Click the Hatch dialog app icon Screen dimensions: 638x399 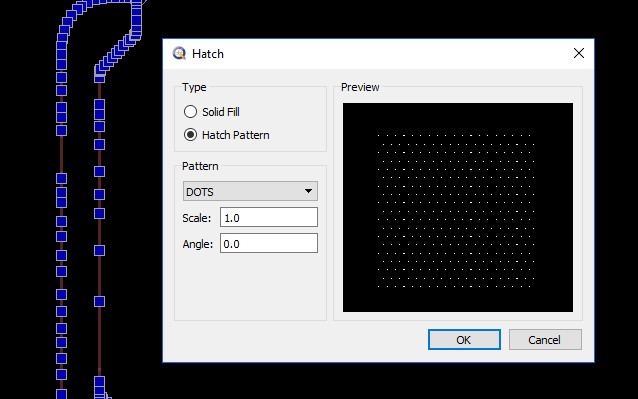(179, 53)
